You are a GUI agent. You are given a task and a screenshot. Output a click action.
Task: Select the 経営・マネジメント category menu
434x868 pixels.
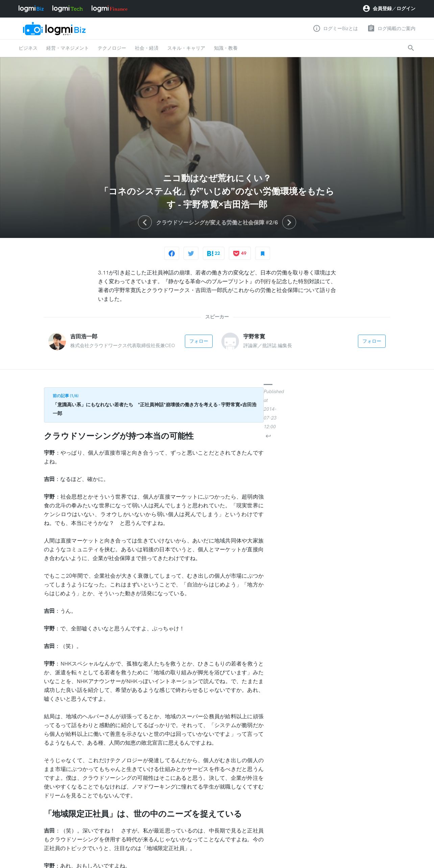(x=67, y=48)
